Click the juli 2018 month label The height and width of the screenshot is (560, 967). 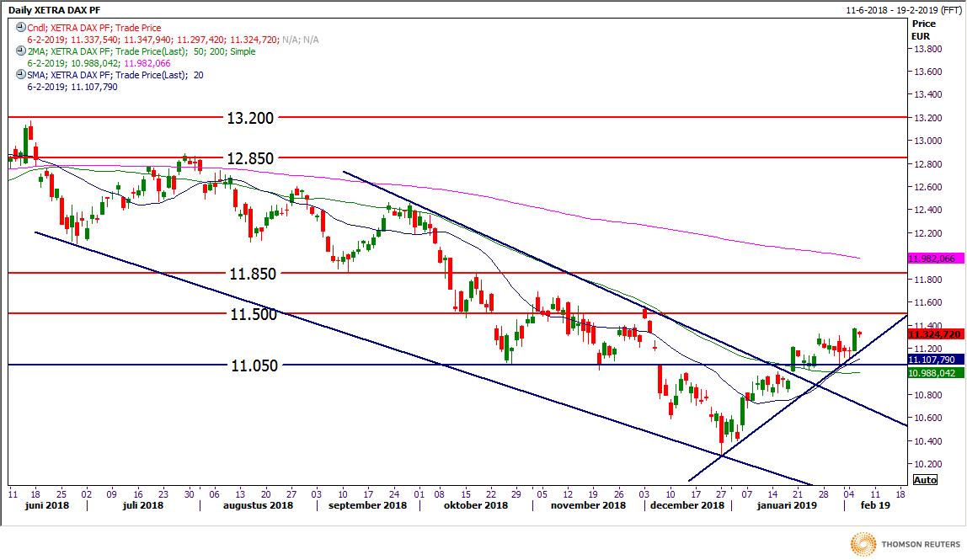[143, 505]
